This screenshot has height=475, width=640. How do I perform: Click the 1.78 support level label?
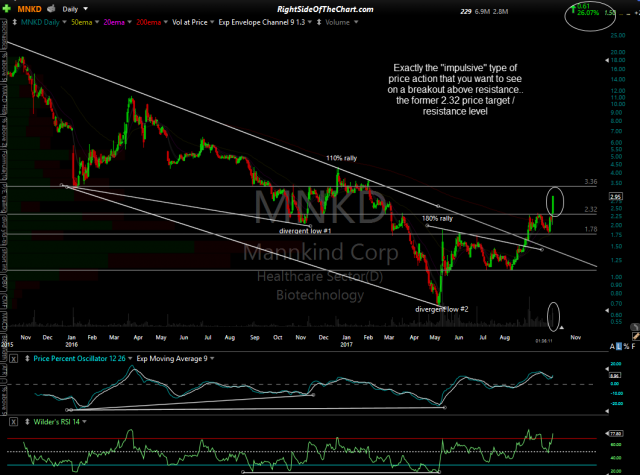[591, 229]
